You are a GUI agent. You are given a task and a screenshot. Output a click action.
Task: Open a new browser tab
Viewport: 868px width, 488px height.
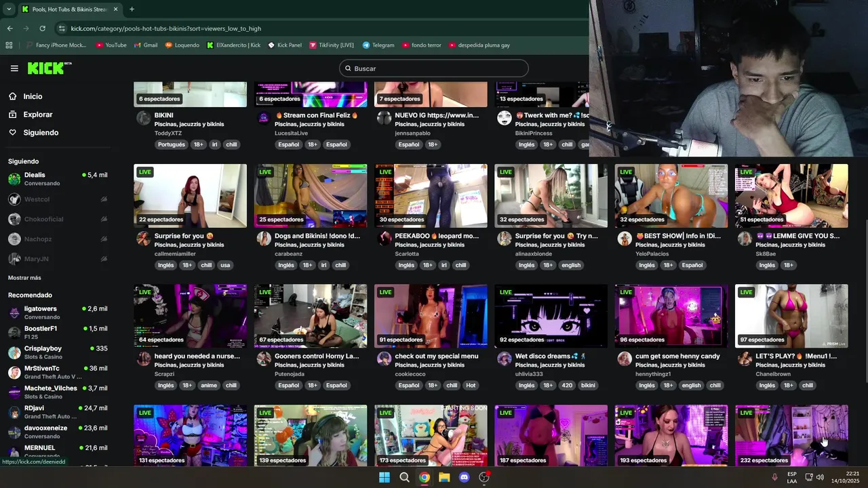pyautogui.click(x=132, y=9)
